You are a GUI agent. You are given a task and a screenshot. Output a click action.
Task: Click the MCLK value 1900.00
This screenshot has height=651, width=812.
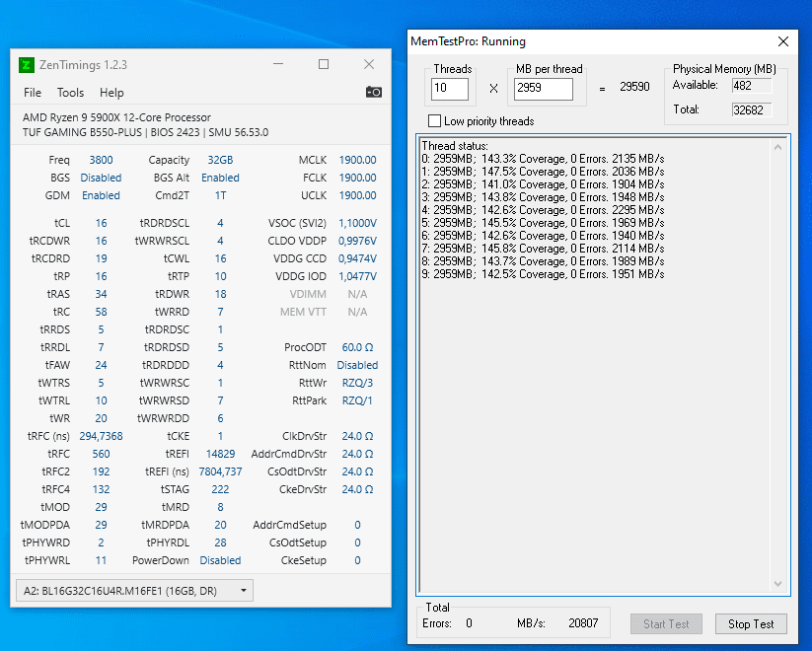[x=357, y=160]
